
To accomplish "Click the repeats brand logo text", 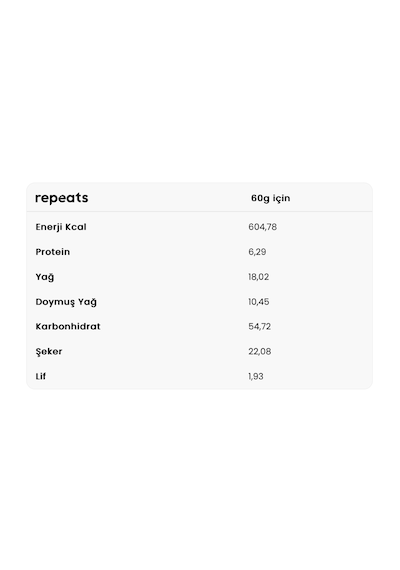I will (61, 198).
